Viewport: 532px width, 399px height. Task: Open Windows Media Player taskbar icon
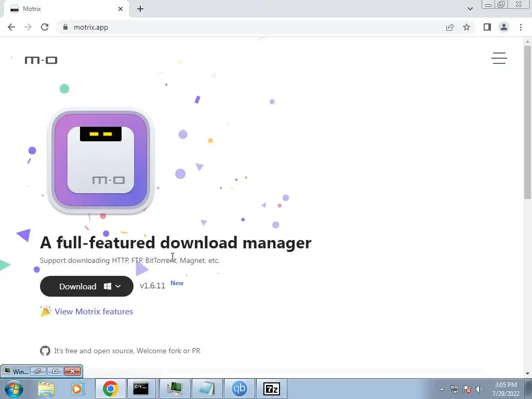77,389
